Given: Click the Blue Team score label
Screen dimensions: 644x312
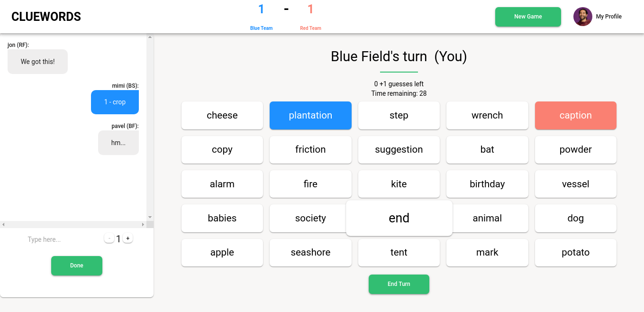Looking at the screenshot, I should click(x=261, y=28).
